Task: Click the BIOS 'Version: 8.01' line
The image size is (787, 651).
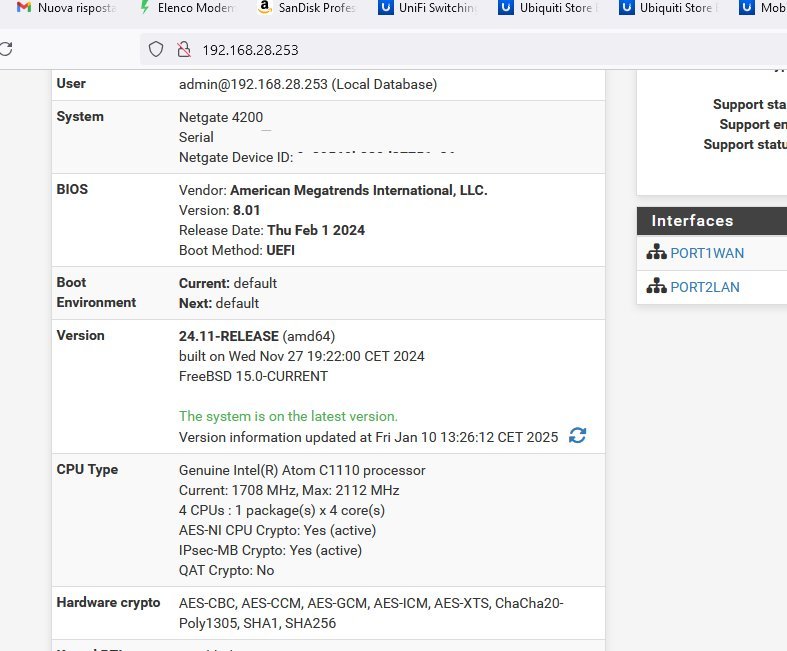Action: coord(219,210)
